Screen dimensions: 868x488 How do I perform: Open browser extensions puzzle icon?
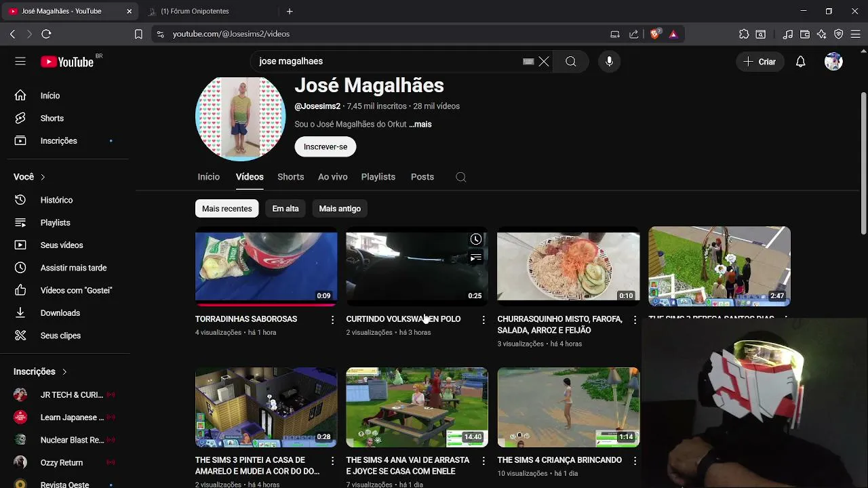(x=744, y=34)
